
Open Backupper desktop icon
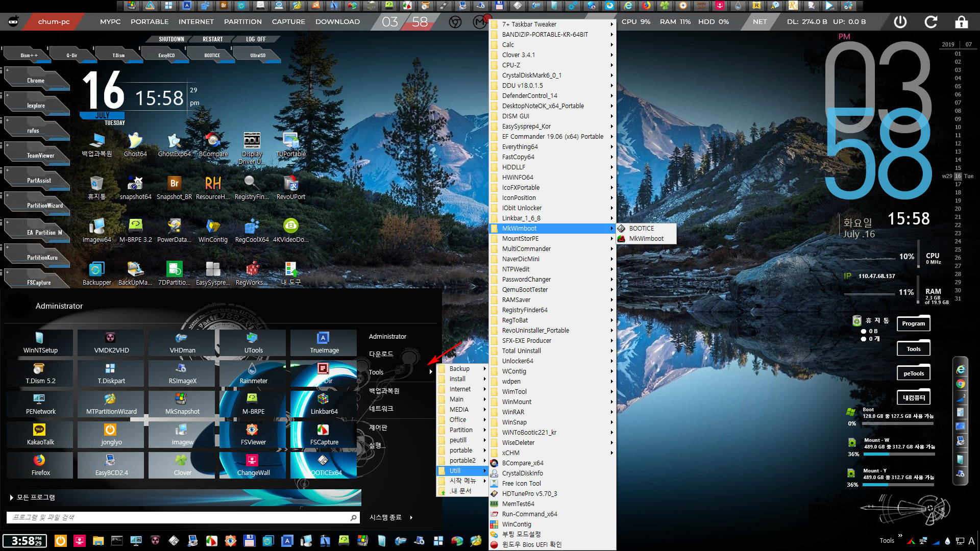click(96, 273)
